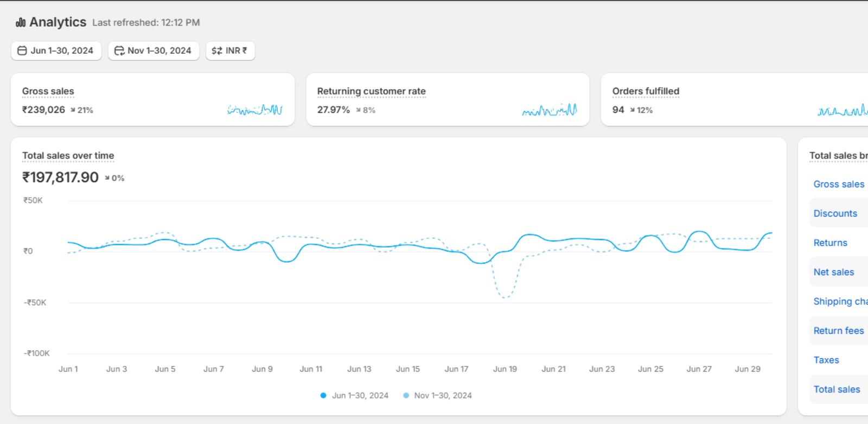Click the down arrow next to 21% change

click(x=73, y=110)
